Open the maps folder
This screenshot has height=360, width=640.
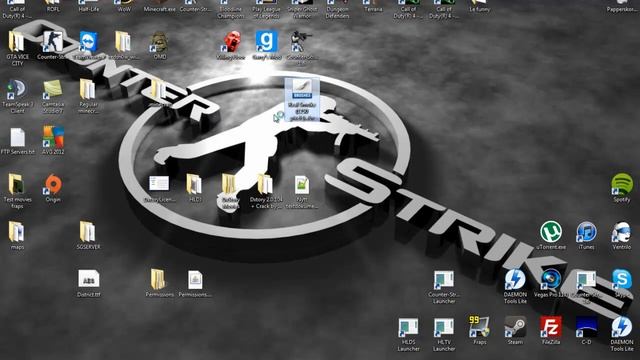pyautogui.click(x=16, y=232)
